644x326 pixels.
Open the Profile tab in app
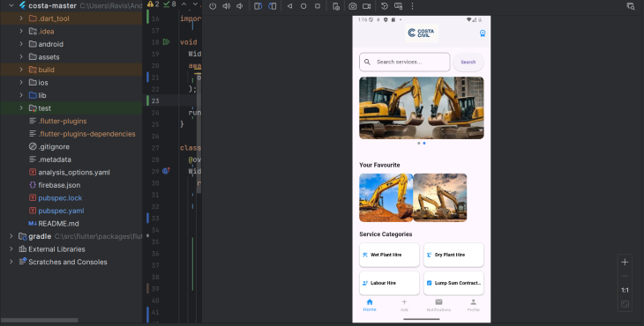point(473,305)
